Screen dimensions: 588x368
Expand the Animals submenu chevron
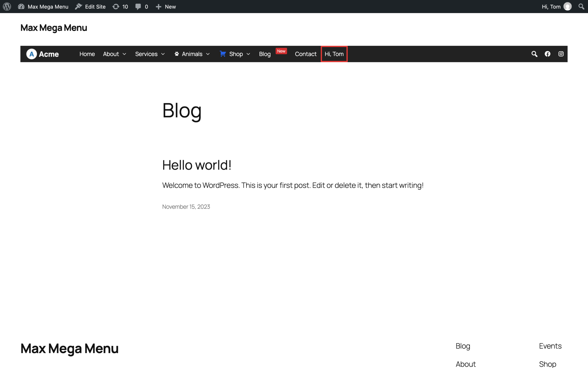coord(208,54)
